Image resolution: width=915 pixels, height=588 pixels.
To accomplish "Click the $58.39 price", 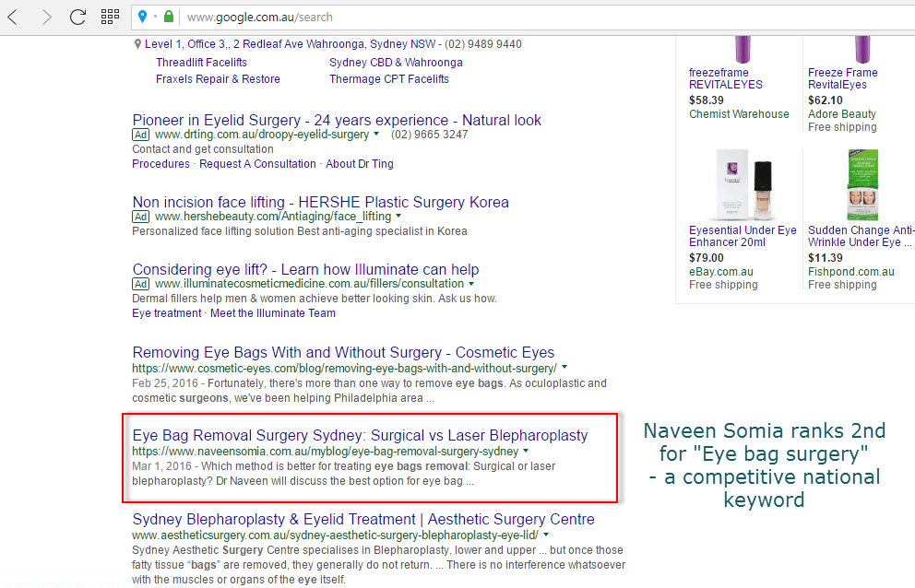I will pyautogui.click(x=707, y=100).
